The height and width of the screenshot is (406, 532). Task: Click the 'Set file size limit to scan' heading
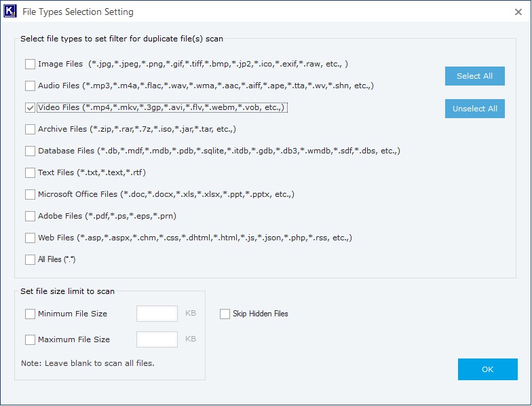point(68,291)
